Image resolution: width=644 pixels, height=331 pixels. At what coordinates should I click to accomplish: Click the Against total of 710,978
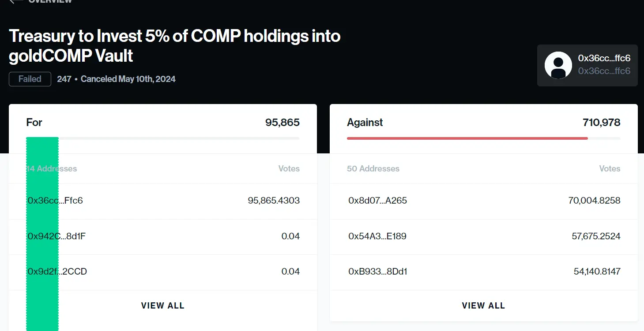click(x=601, y=122)
